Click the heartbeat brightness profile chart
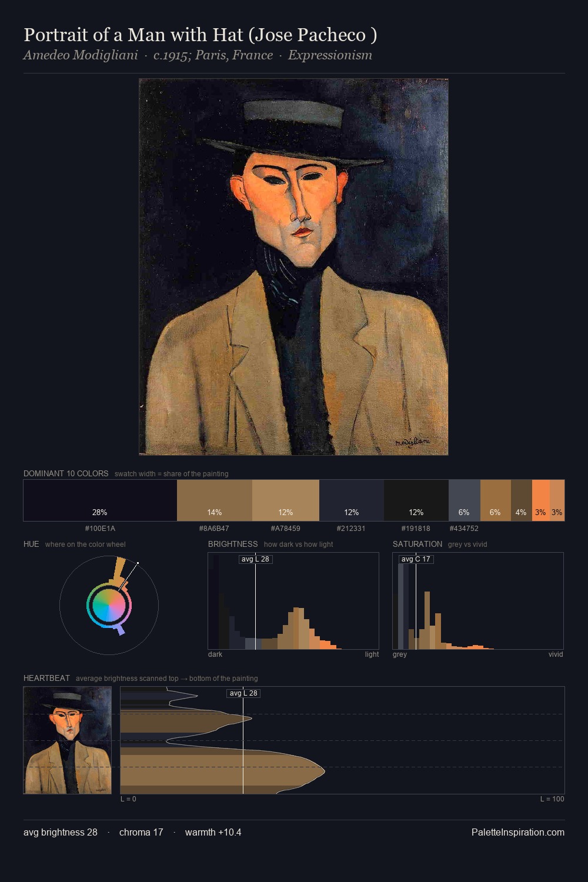This screenshot has width=588, height=882. pos(342,740)
